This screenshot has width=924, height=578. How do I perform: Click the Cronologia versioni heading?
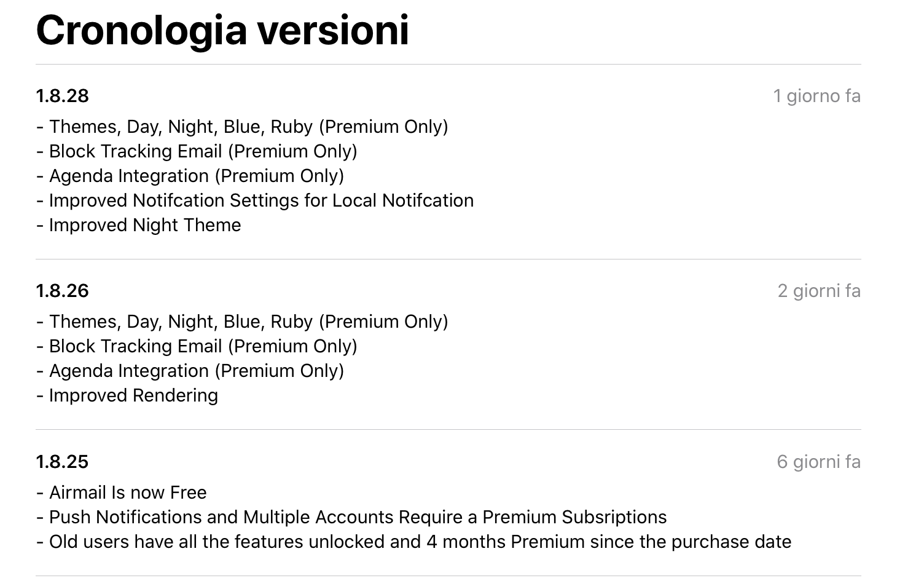tap(222, 31)
